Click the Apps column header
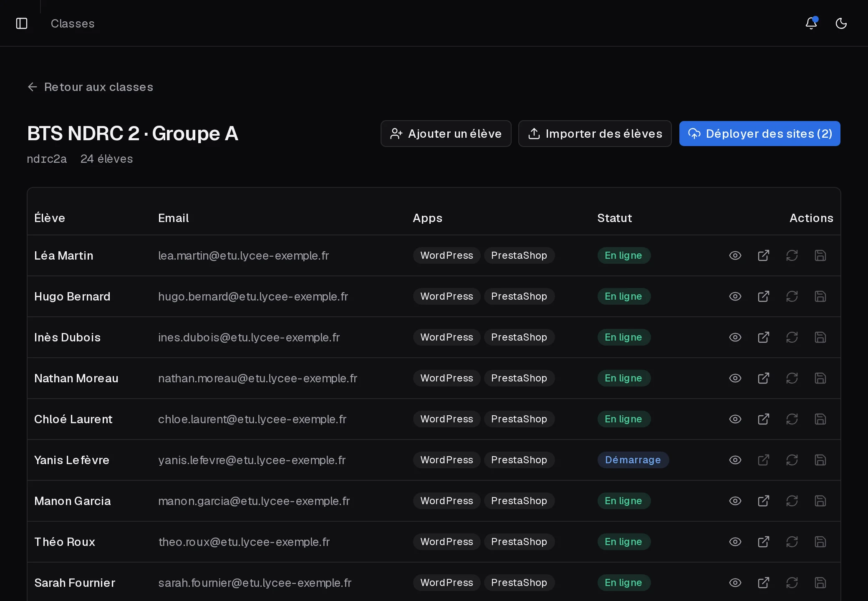The image size is (868, 601). point(427,218)
